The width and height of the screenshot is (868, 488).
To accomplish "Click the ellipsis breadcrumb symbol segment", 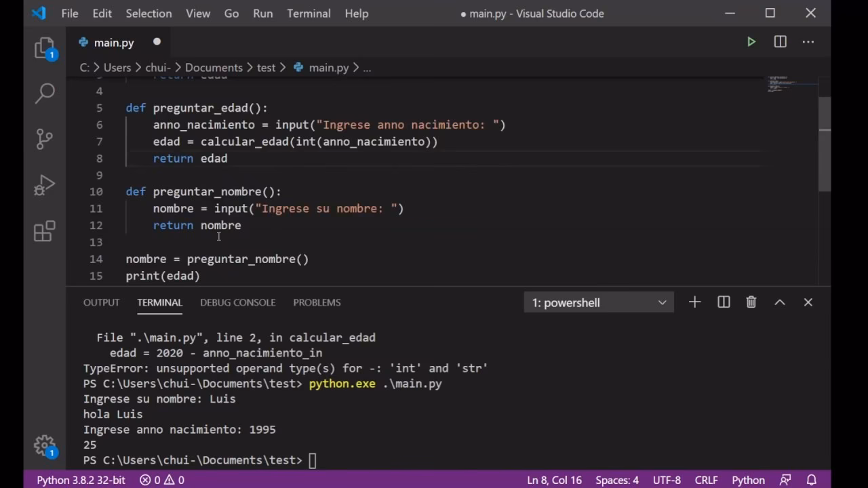I will (367, 68).
